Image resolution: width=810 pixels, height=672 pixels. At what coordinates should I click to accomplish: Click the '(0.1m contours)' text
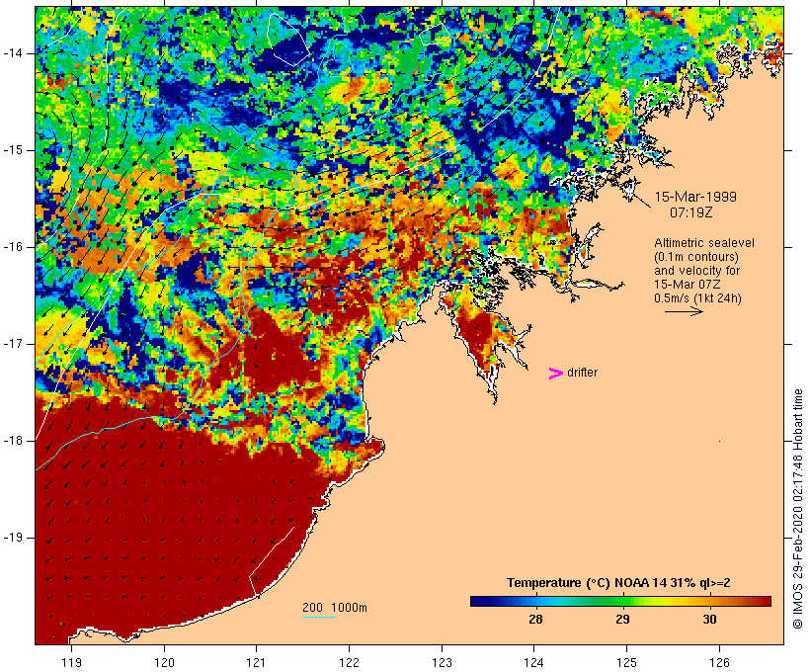click(x=696, y=257)
